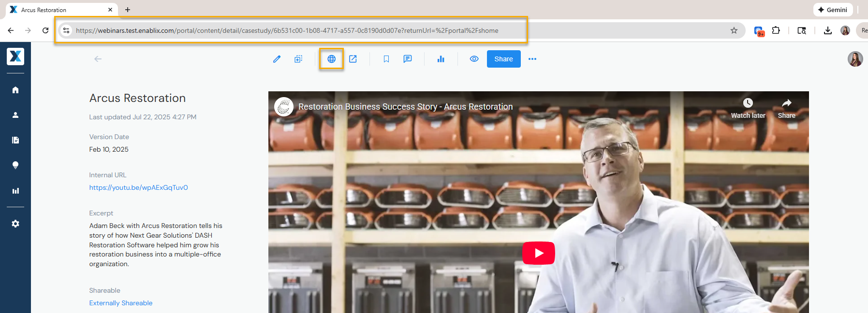Viewport: 868px width, 313px height.
Task: Play the YouTube video
Action: tap(539, 253)
